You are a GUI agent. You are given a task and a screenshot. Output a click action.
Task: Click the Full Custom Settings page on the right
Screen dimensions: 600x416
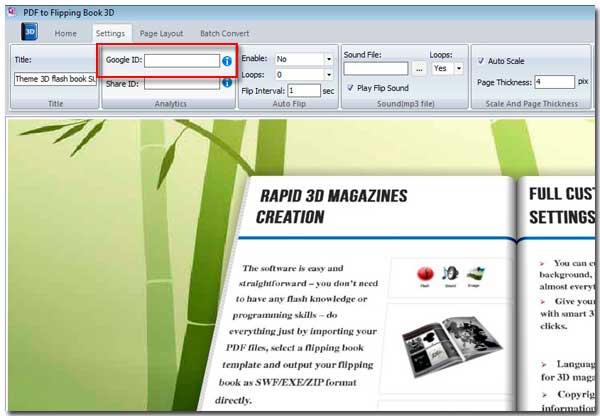click(x=556, y=294)
